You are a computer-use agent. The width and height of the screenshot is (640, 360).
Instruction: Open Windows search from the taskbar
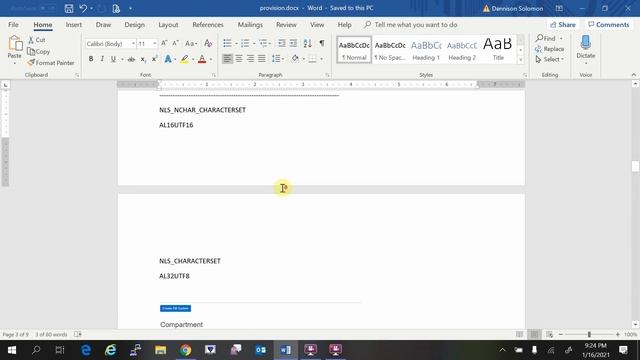[x=36, y=350]
